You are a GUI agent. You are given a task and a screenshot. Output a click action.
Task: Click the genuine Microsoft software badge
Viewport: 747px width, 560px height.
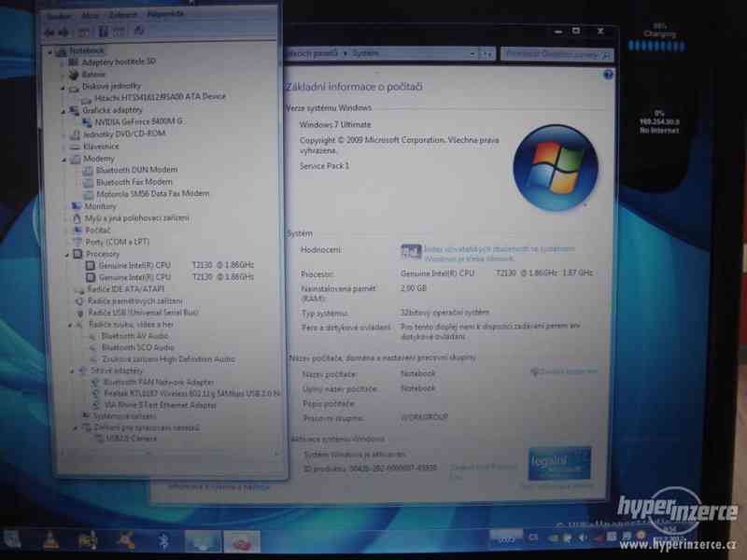(559, 463)
